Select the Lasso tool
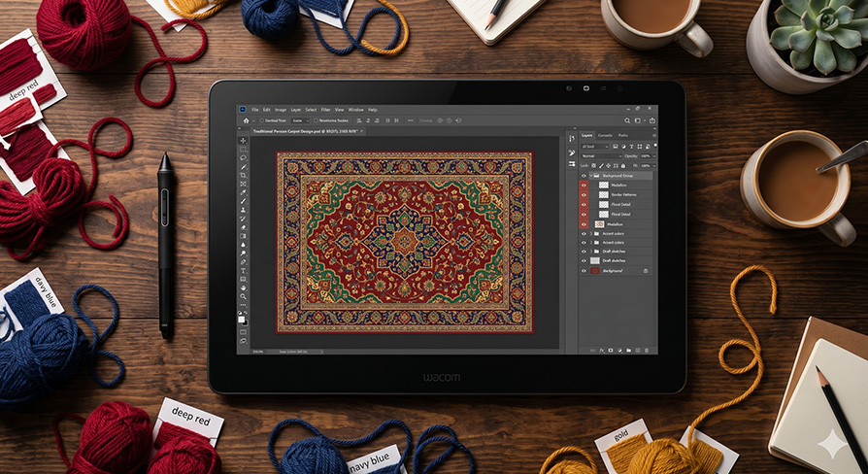 [x=244, y=157]
